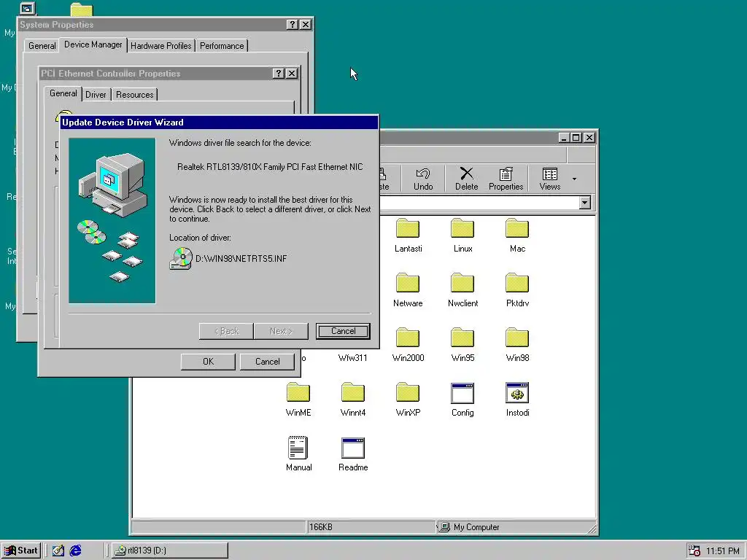
Task: Click the notepad quick launch icon
Action: tap(58, 551)
